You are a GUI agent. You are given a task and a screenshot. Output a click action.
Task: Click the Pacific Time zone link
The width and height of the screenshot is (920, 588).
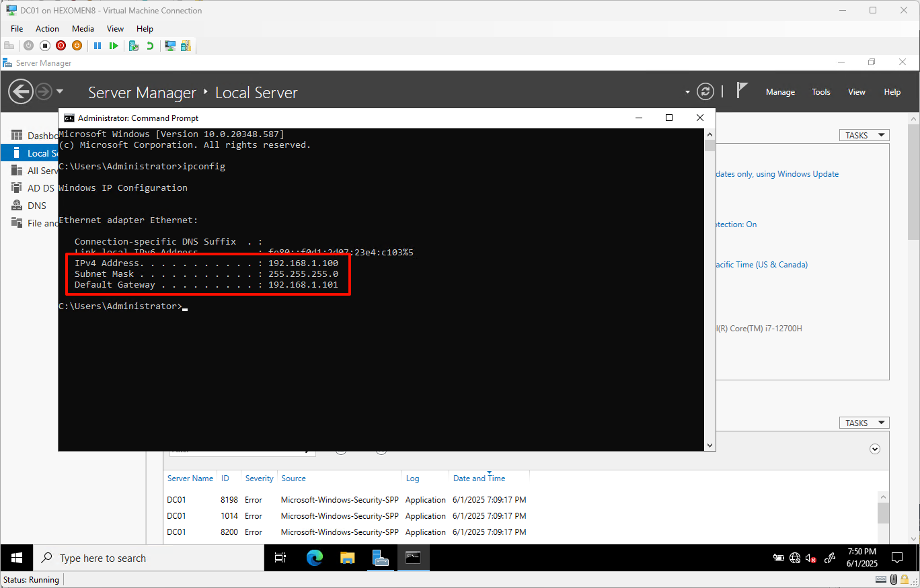pos(762,265)
